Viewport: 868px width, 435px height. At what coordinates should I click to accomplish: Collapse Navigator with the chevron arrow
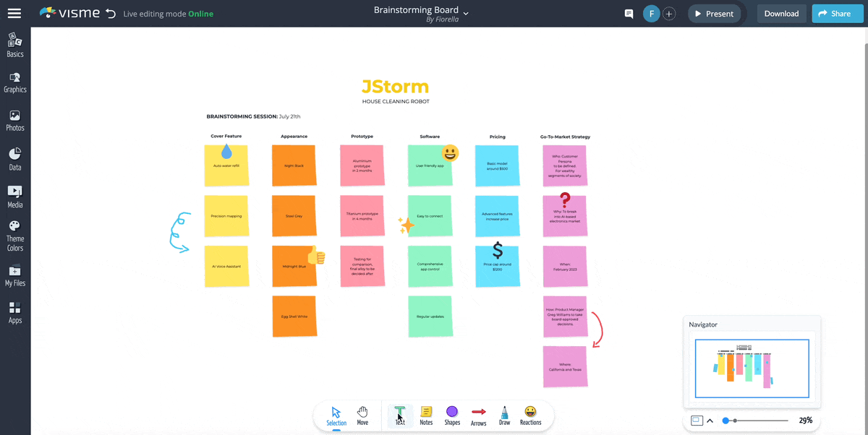pyautogui.click(x=710, y=421)
